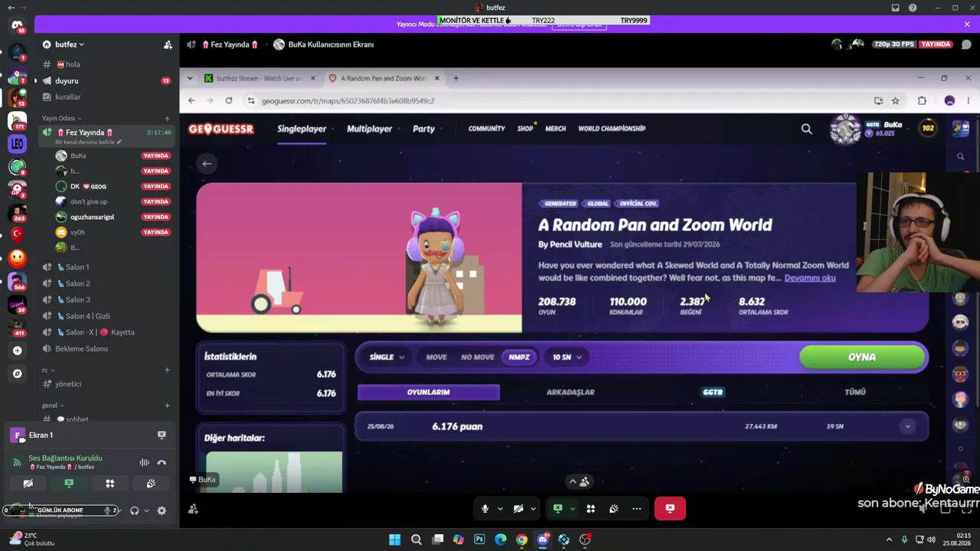Viewport: 980px width, 551px height.
Task: Open Google Chrome from the taskbar
Action: (x=521, y=540)
